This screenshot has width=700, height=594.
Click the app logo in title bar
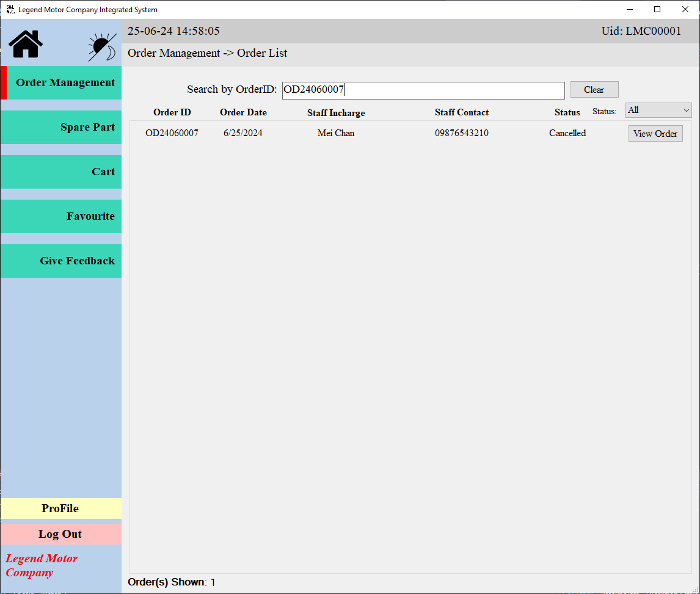point(10,10)
